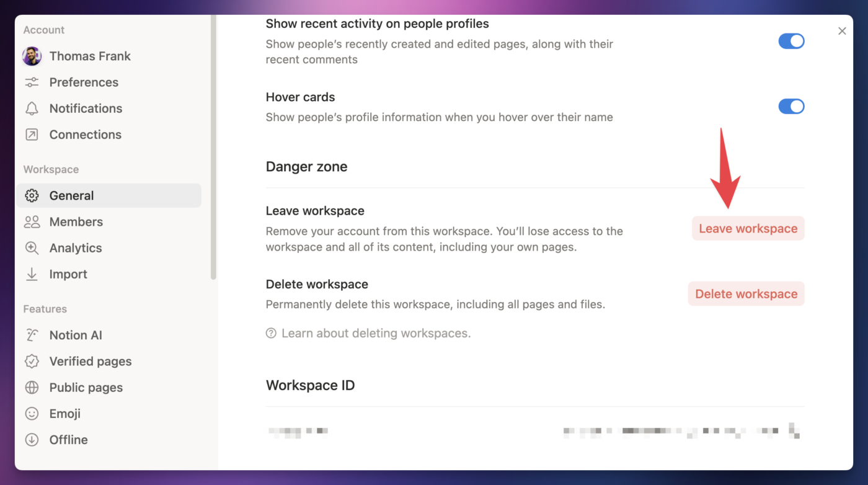The height and width of the screenshot is (485, 868).
Task: Turn off the Hover cards toggle
Action: tap(791, 106)
